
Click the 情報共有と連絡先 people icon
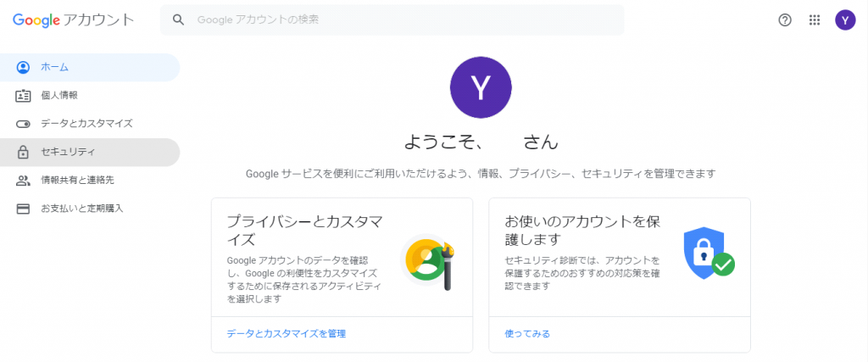[23, 181]
